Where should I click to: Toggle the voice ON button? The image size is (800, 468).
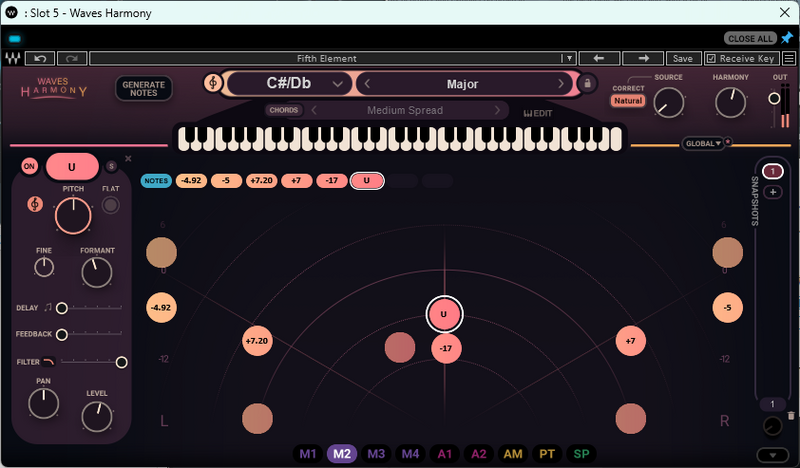[x=30, y=166]
